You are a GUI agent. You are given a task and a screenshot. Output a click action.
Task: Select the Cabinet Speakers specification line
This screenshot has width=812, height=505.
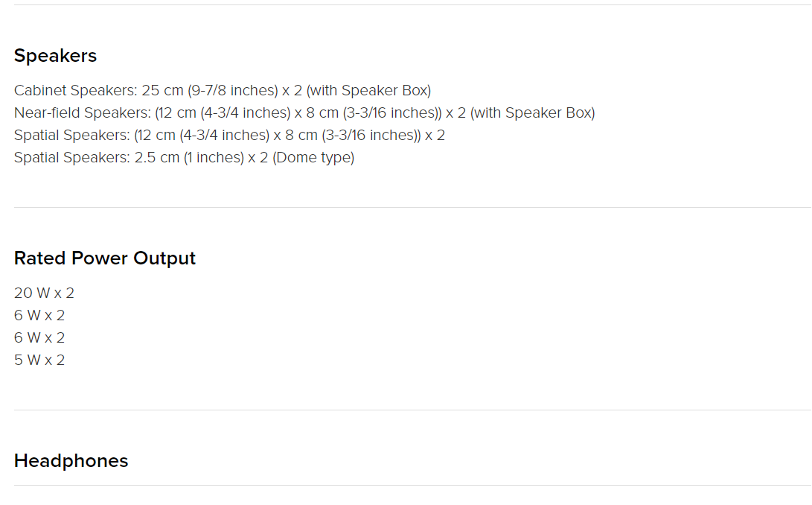pos(223,90)
